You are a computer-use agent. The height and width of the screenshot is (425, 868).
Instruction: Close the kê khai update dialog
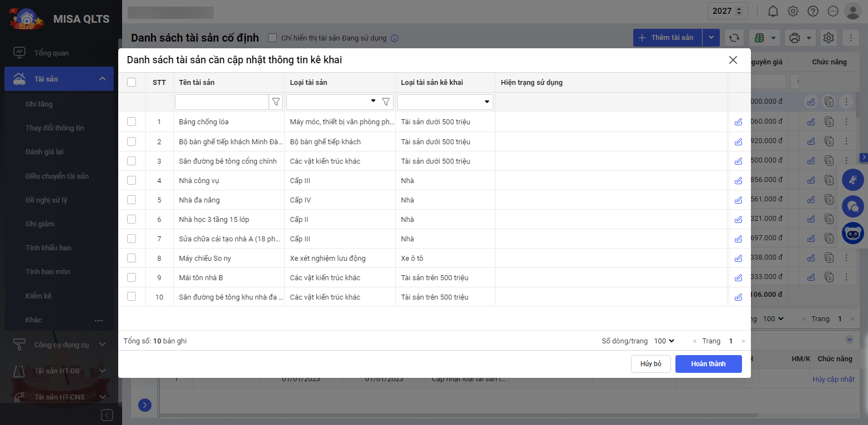pos(733,60)
